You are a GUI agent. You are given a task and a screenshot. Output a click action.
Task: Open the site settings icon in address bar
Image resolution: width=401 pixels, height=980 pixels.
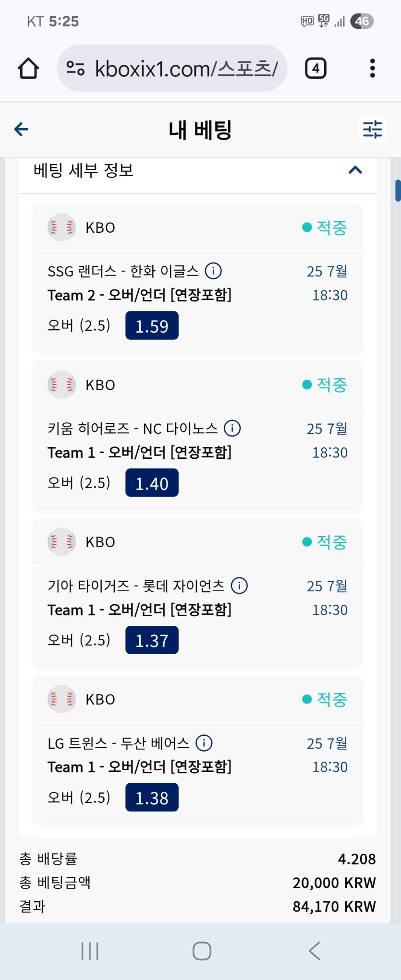[x=75, y=68]
